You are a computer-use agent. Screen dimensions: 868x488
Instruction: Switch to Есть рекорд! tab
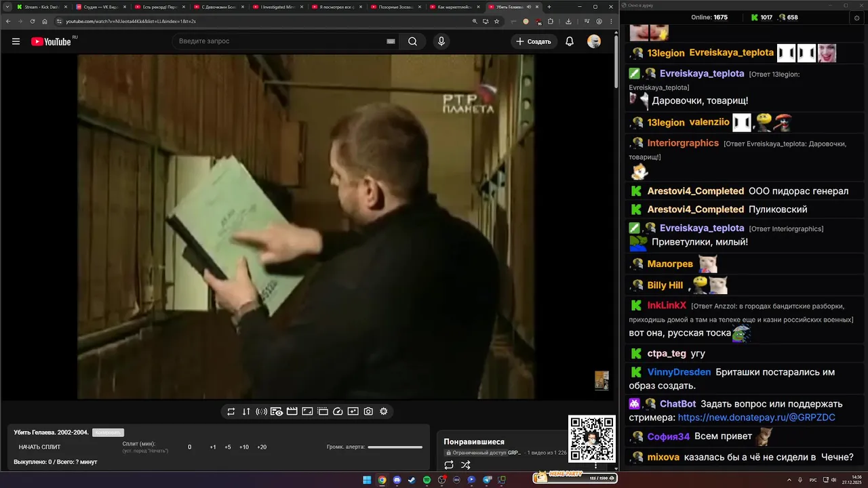159,7
